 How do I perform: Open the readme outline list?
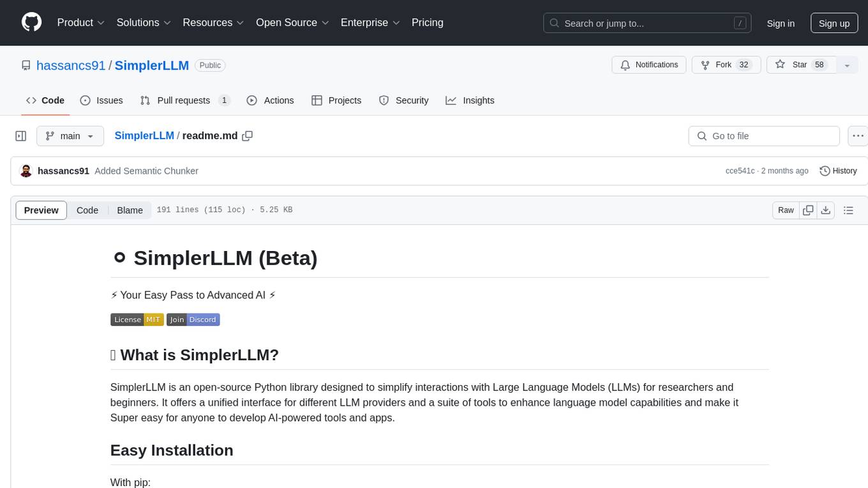tap(848, 210)
